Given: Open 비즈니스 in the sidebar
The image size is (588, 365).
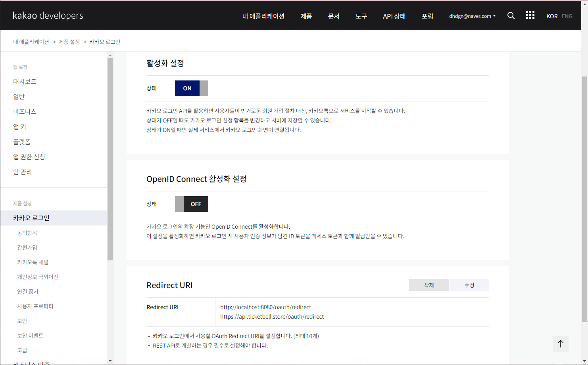Looking at the screenshot, I should (25, 112).
